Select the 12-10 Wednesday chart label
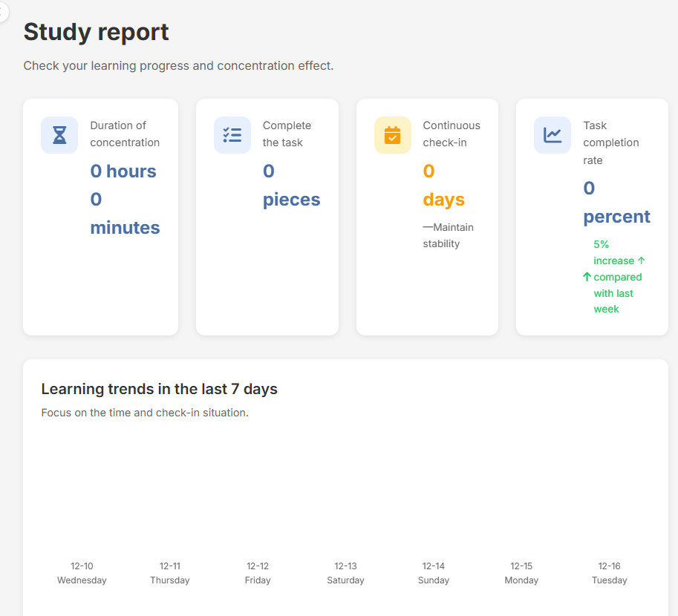The height and width of the screenshot is (616, 678). click(x=82, y=573)
